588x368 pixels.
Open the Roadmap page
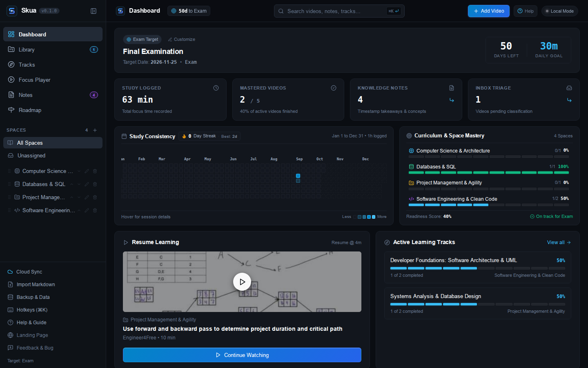tap(53, 110)
